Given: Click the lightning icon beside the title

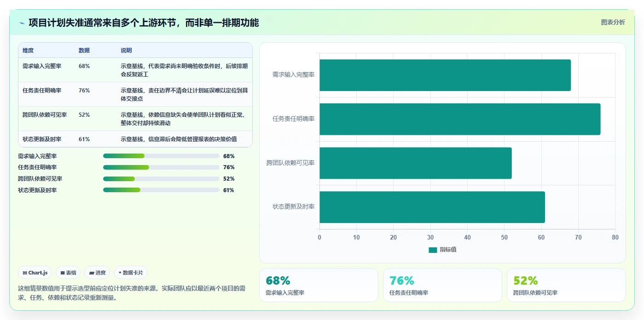Looking at the screenshot, I should coord(22,23).
